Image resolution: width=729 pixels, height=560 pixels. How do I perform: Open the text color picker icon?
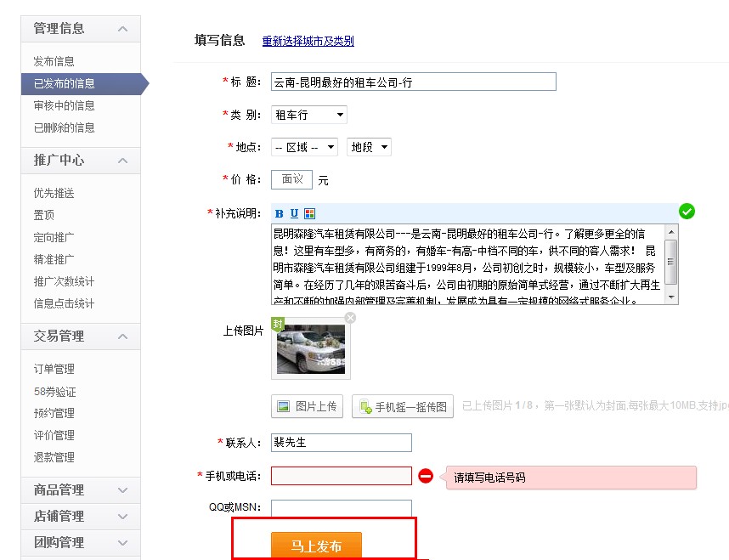(x=309, y=213)
